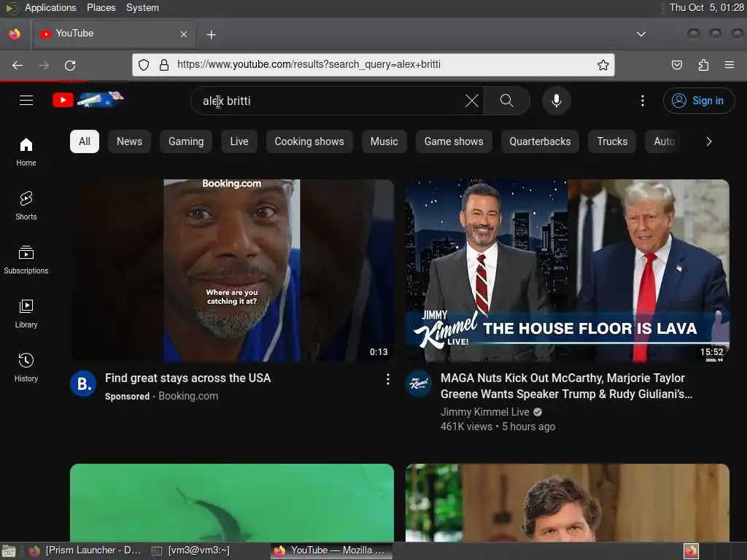Open the green underwater shark video thumbnail
This screenshot has width=747, height=560.
pos(232,502)
